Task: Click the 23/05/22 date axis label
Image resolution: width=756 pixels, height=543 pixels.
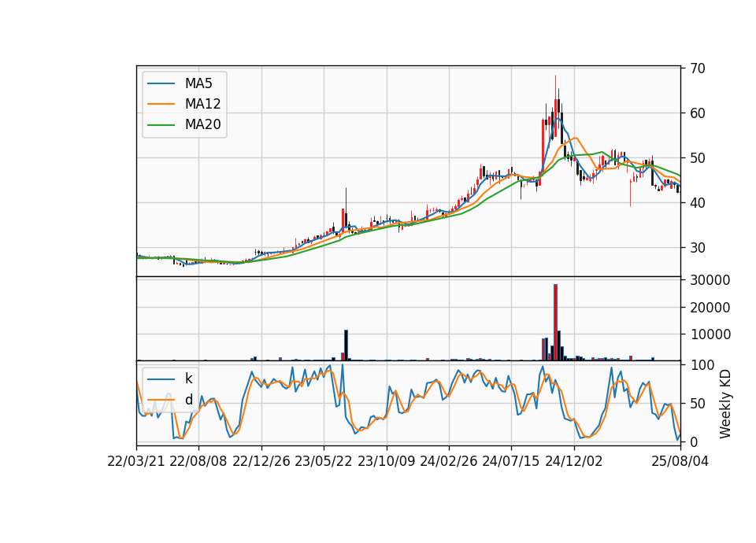Action: click(324, 462)
